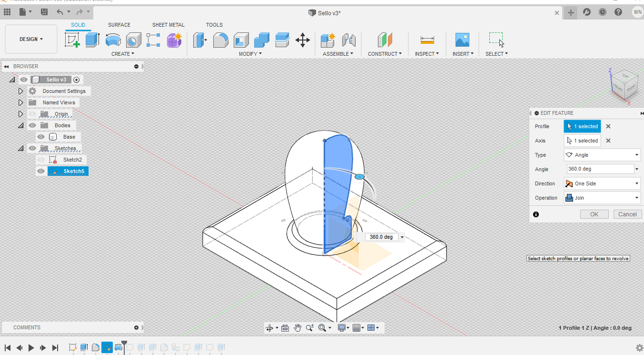Hide the Base body

[41, 137]
